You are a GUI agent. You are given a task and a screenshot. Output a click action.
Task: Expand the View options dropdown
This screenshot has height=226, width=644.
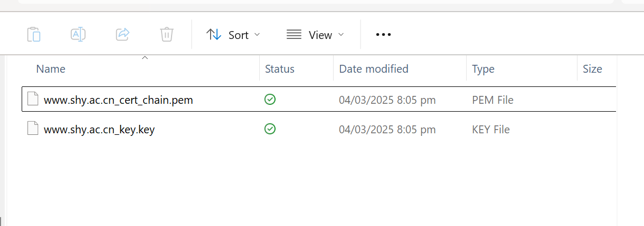coord(315,35)
